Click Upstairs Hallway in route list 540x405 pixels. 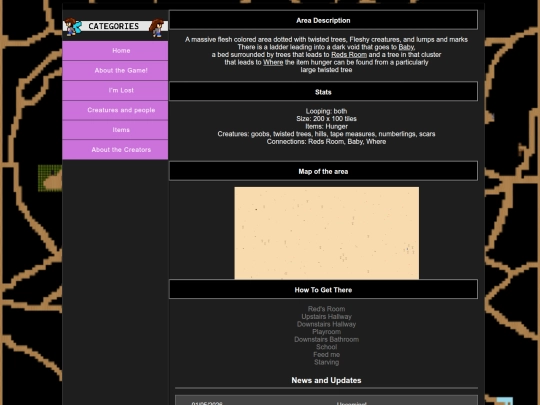tap(326, 316)
